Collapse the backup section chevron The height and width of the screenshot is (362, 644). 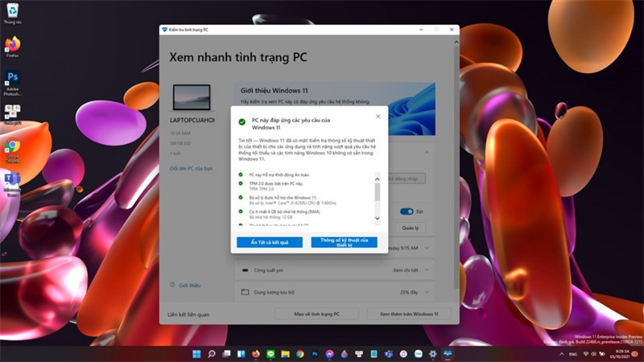(427, 152)
